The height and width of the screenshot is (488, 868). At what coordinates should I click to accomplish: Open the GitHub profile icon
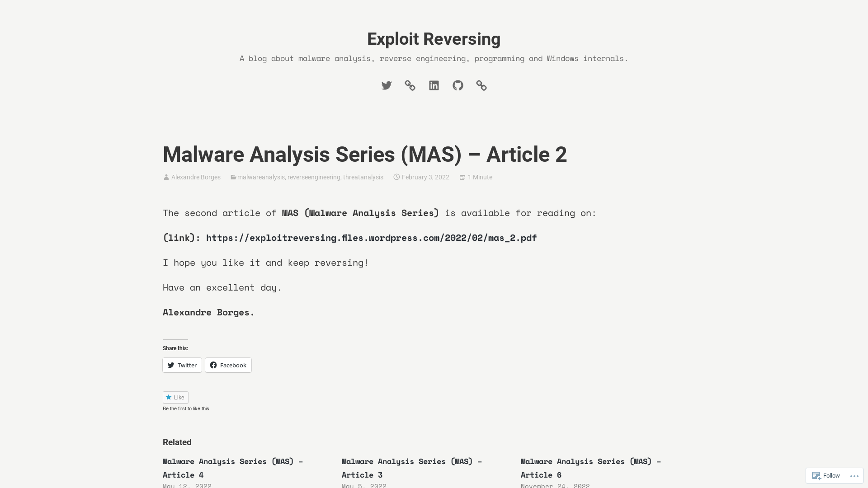pos(458,85)
